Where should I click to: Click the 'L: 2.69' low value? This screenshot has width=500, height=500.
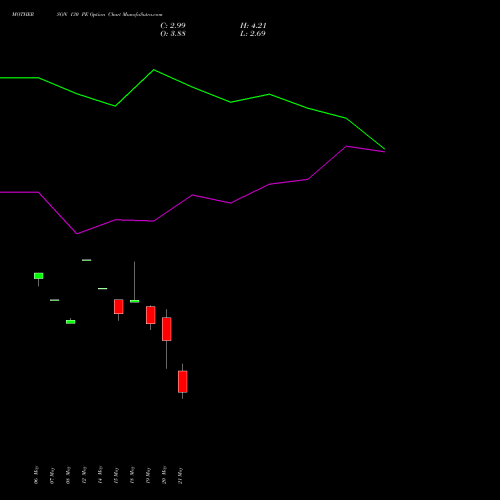[253, 34]
